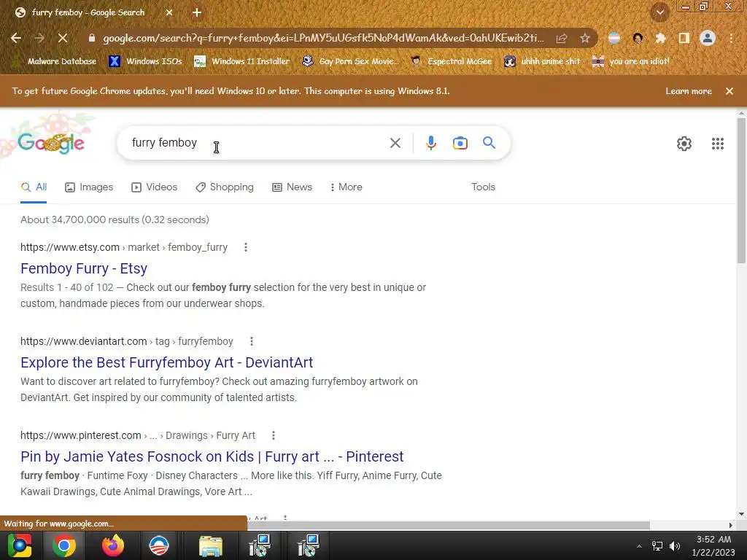Image resolution: width=747 pixels, height=560 pixels.
Task: Toggle the Chrome side panel icon
Action: point(684,38)
